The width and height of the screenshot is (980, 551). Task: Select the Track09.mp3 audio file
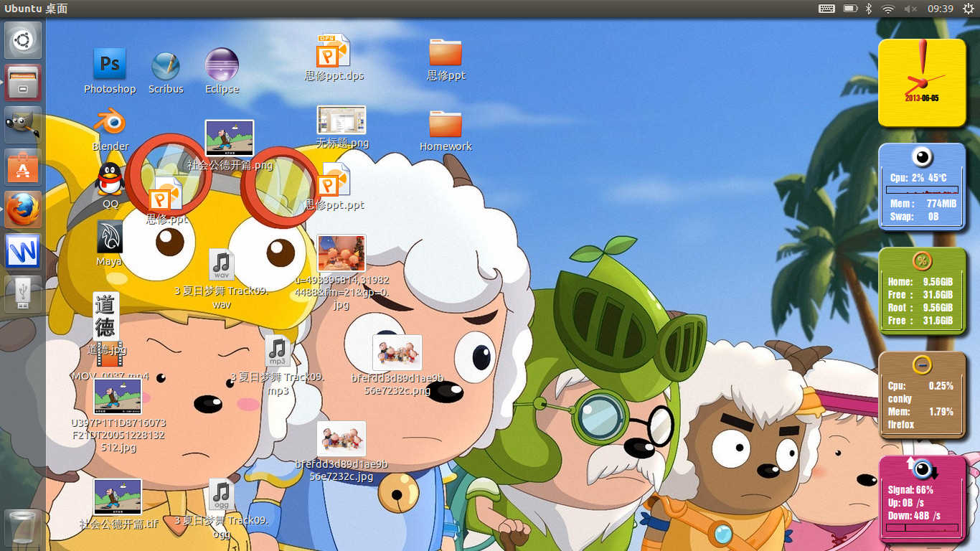tap(278, 351)
